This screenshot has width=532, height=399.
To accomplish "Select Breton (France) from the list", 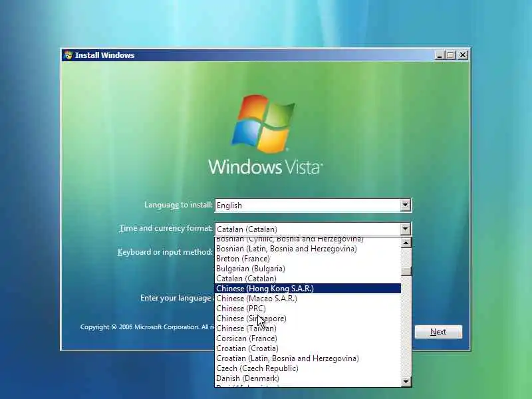I will [x=308, y=259].
